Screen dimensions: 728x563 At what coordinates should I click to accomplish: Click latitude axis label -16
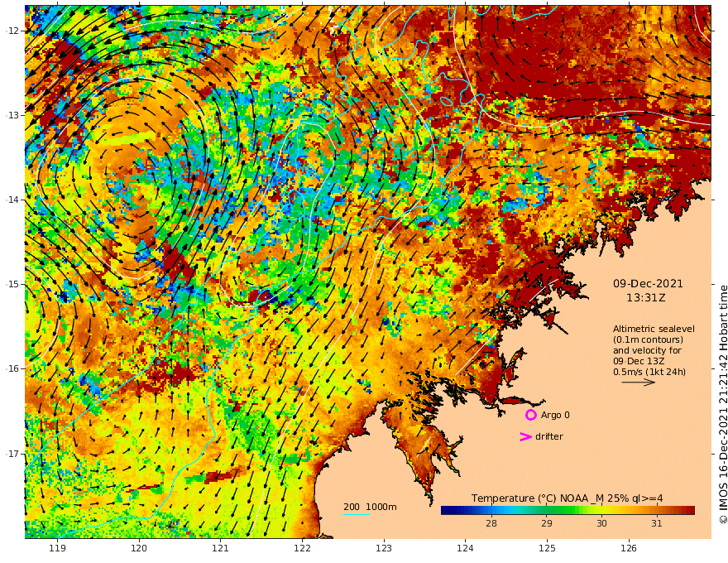click(x=12, y=368)
